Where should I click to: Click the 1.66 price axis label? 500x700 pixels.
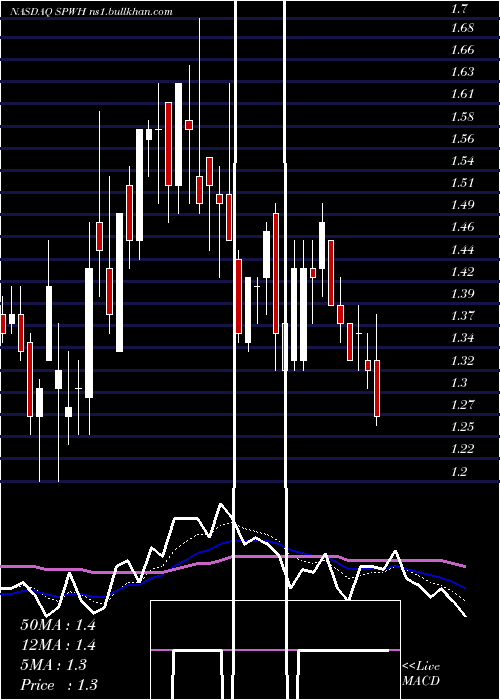click(462, 50)
